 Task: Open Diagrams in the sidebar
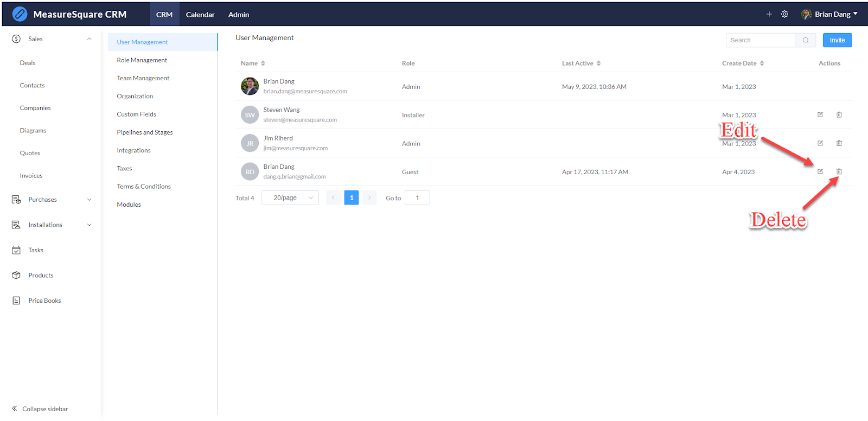[33, 131]
